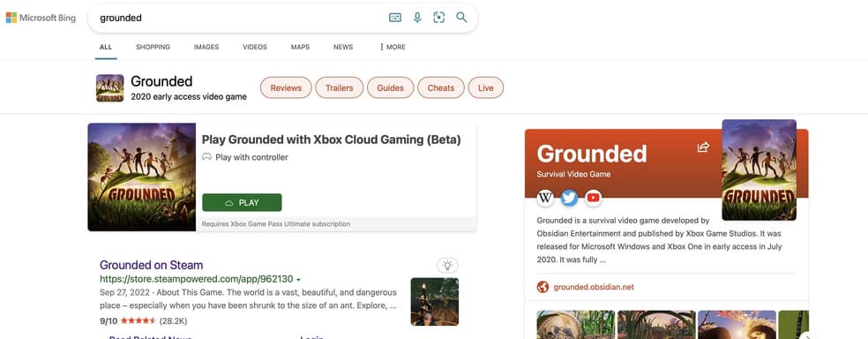Open the third screenshot in knowledge panel gallery
868x339 pixels.
(x=737, y=325)
